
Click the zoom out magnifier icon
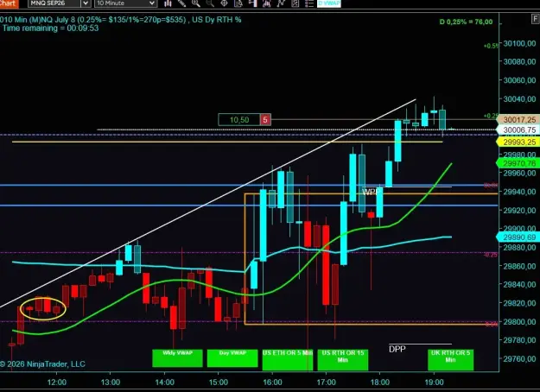(210, 3)
